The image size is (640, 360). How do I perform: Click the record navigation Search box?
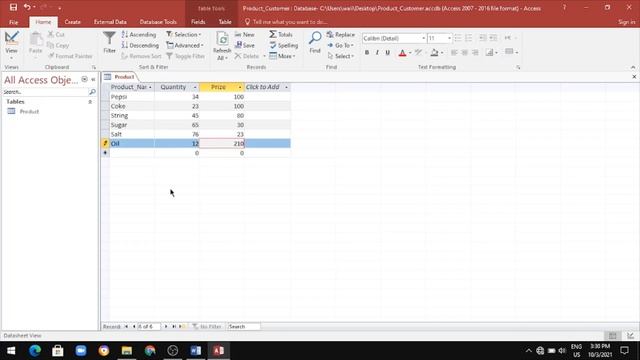pyautogui.click(x=243, y=327)
